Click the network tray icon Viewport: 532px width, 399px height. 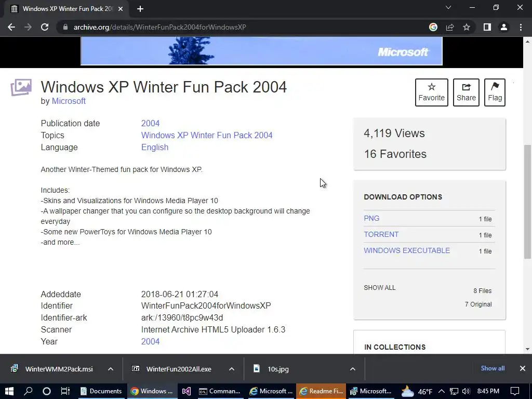point(454,391)
